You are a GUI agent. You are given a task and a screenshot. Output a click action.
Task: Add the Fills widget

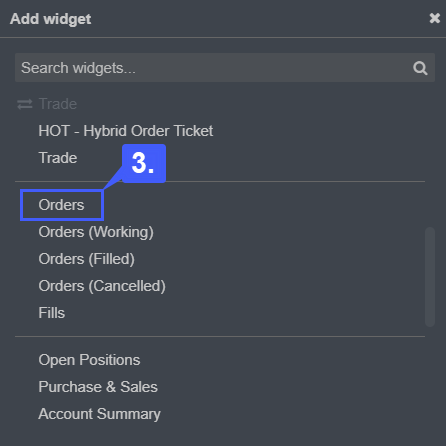point(52,313)
